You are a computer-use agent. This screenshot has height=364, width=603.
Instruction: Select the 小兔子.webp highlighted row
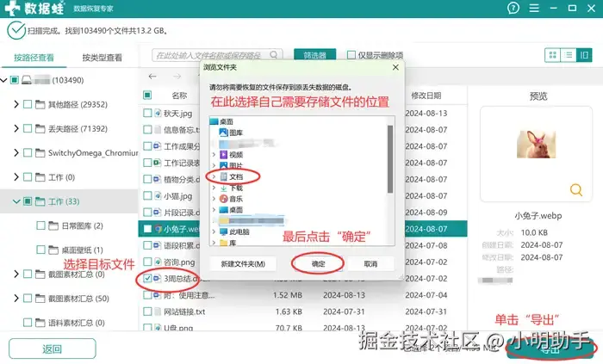tap(302, 228)
